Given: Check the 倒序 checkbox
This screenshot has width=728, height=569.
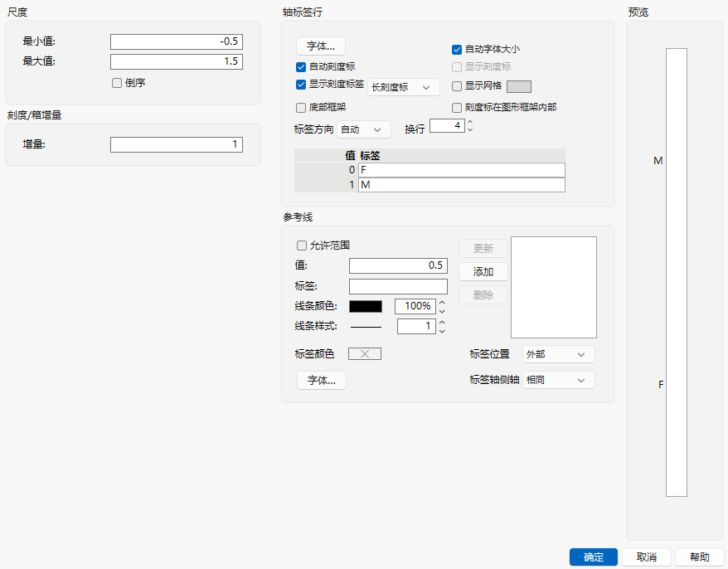Looking at the screenshot, I should click(117, 83).
